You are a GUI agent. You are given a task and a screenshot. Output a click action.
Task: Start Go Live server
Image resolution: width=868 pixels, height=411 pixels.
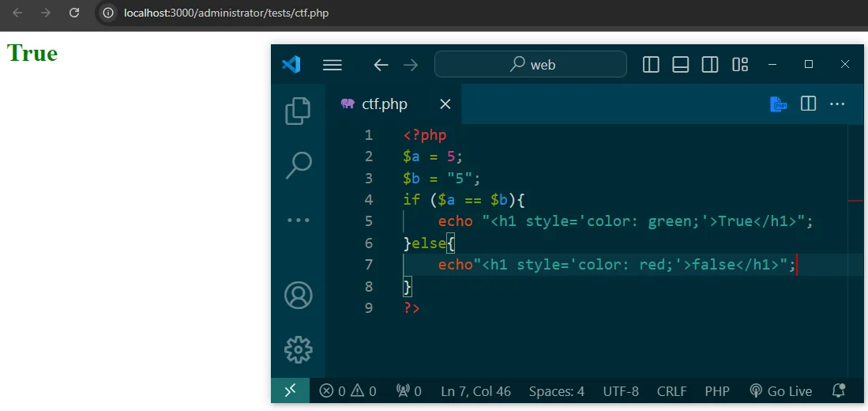tap(780, 391)
